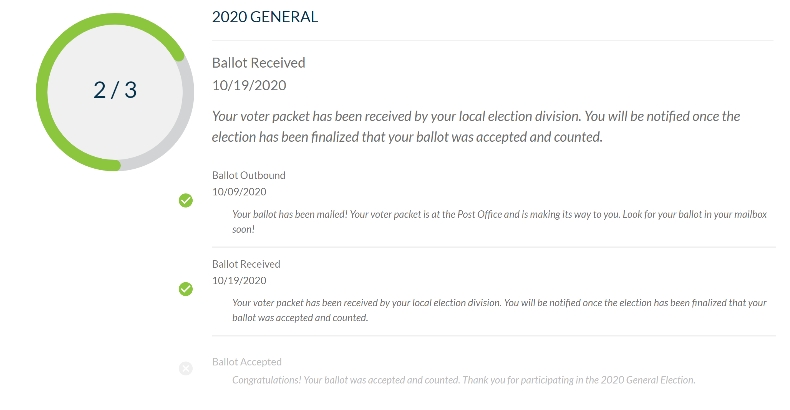Click the large 10/19/2020 date under status title
The height and width of the screenshot is (410, 790).
pyautogui.click(x=250, y=86)
